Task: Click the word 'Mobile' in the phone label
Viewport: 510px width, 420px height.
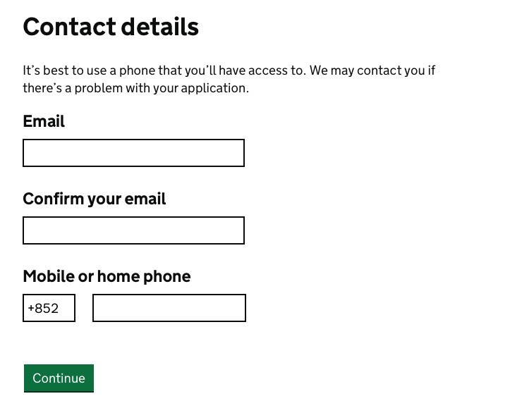Action: [47, 276]
